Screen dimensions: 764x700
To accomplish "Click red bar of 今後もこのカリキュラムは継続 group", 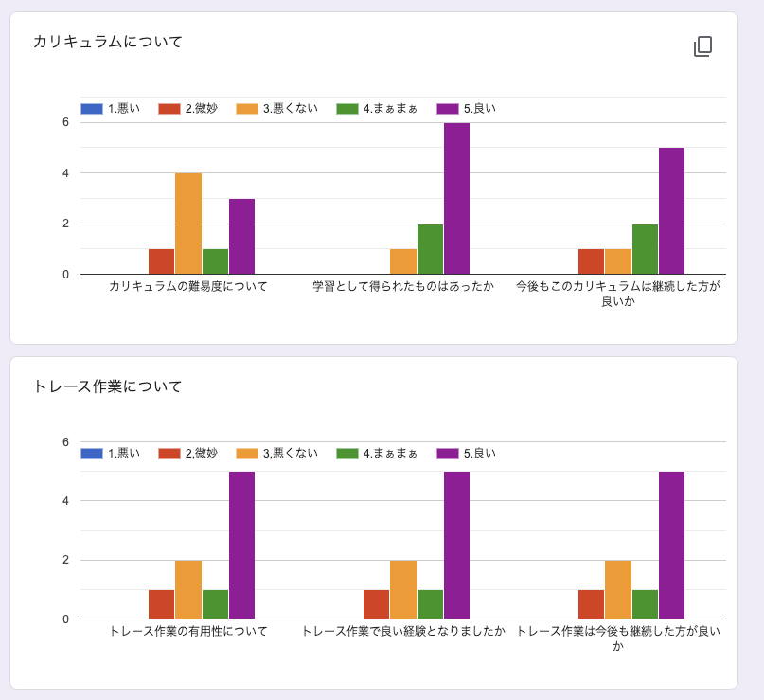I will pyautogui.click(x=591, y=261).
